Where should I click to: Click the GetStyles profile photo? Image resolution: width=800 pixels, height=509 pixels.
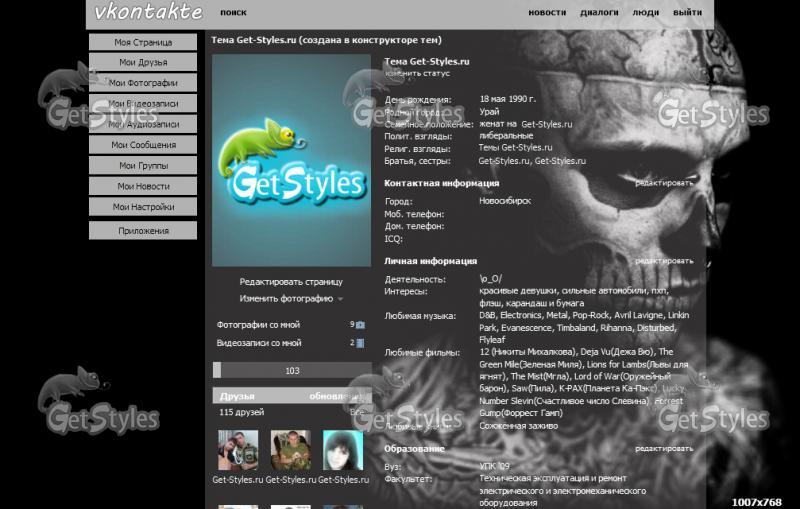[x=291, y=160]
